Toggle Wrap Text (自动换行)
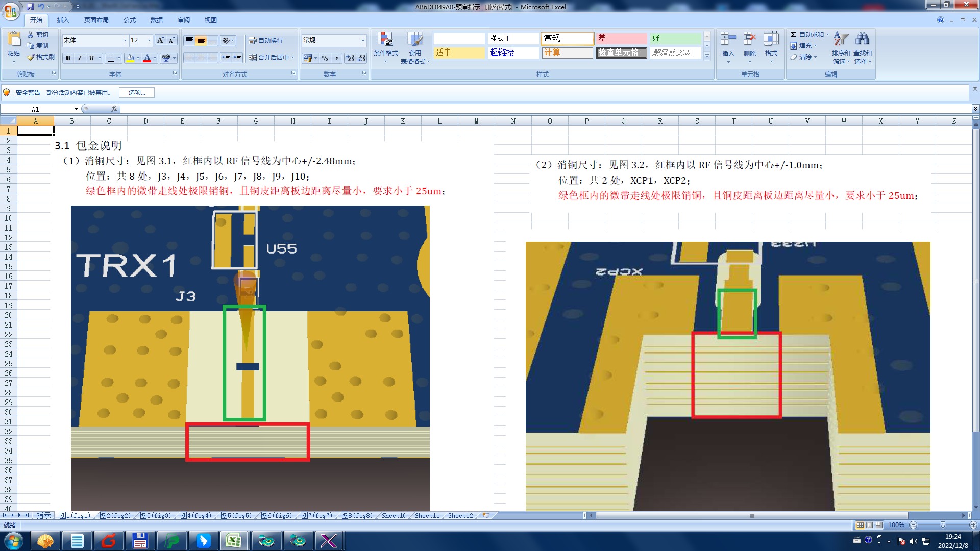Screen dimensions: 980x551 pos(265,40)
